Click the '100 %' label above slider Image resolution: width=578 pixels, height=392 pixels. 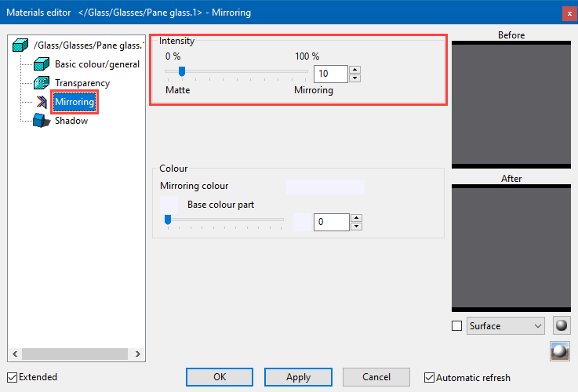307,56
